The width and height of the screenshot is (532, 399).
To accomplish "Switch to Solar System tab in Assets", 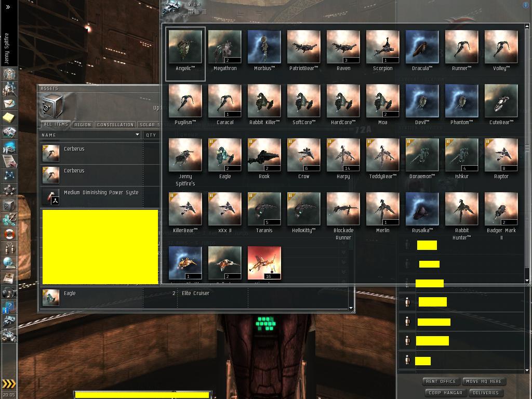I will [149, 125].
